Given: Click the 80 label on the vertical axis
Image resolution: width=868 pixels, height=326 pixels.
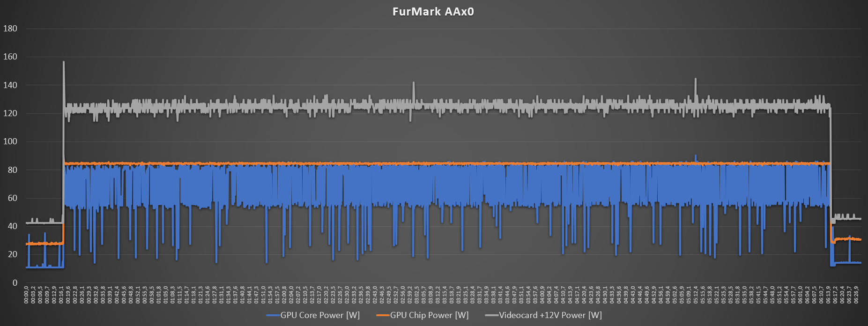Looking at the screenshot, I should point(12,170).
